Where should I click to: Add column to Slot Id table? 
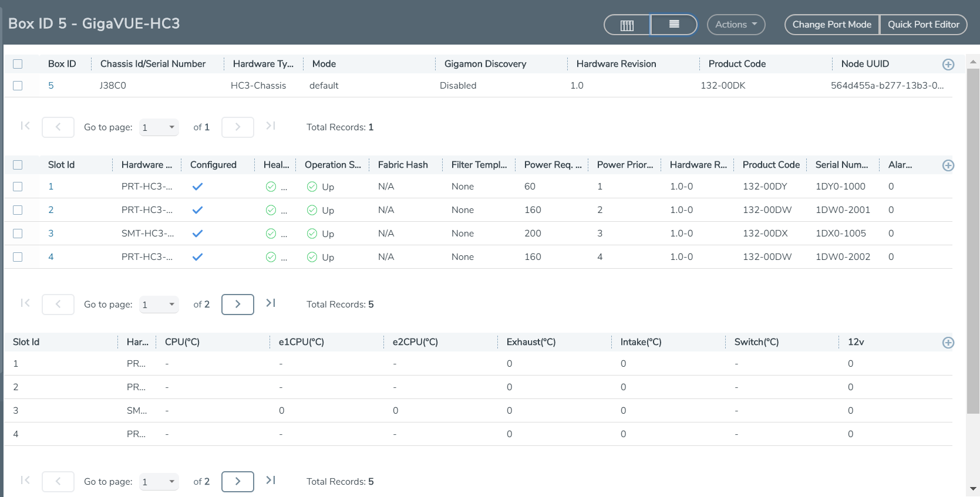pyautogui.click(x=948, y=165)
